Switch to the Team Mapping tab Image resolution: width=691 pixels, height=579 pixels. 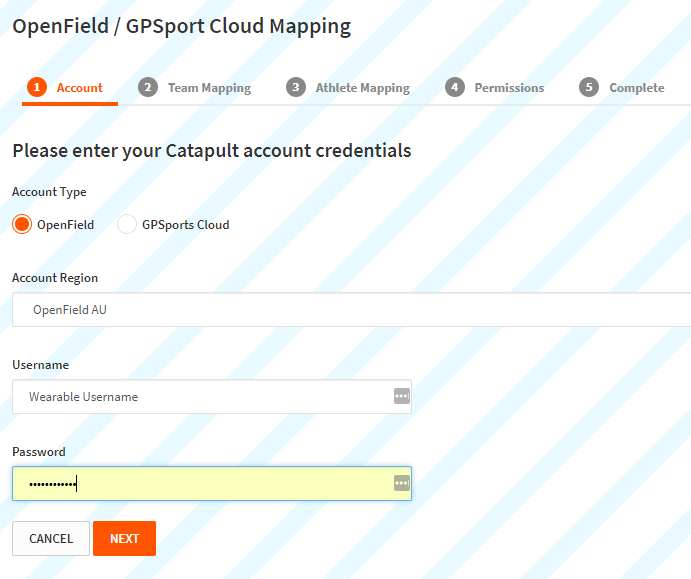[209, 88]
